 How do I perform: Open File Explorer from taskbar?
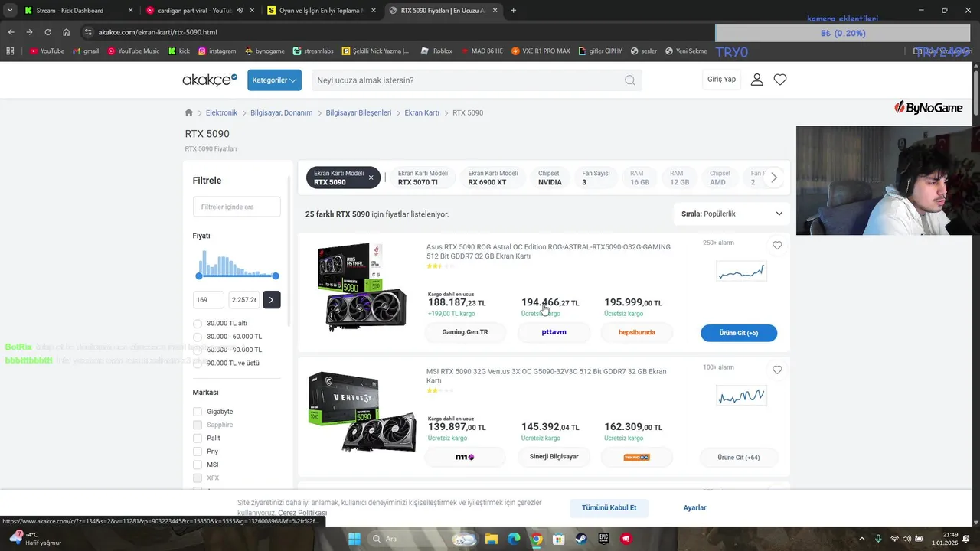491,539
